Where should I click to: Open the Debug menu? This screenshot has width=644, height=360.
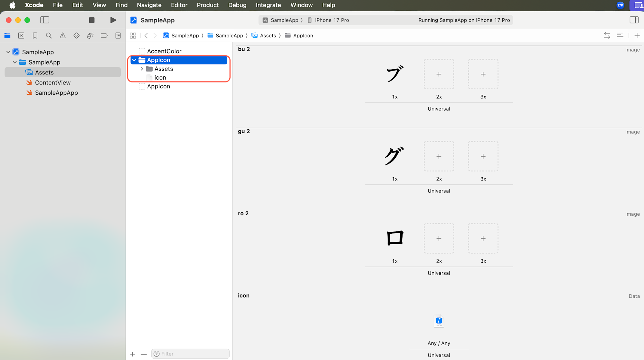[237, 5]
